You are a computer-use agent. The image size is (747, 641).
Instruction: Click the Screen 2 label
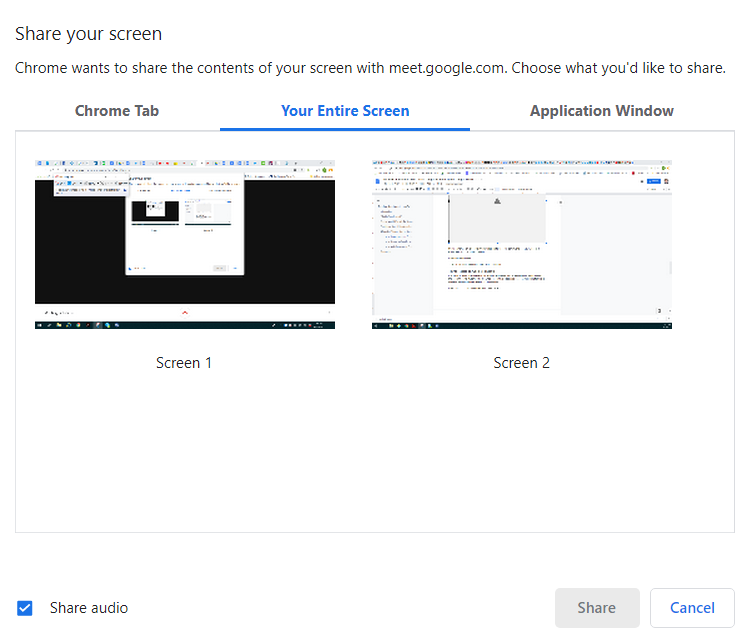pyautogui.click(x=522, y=363)
